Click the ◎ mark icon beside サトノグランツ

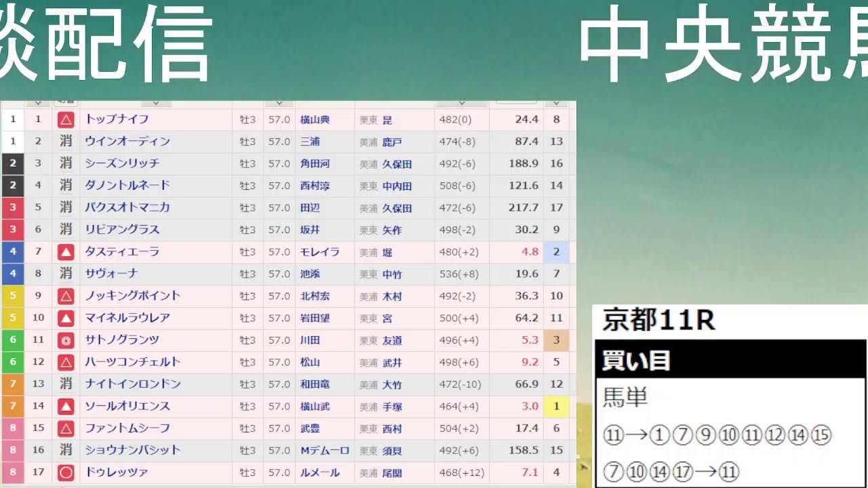[65, 340]
